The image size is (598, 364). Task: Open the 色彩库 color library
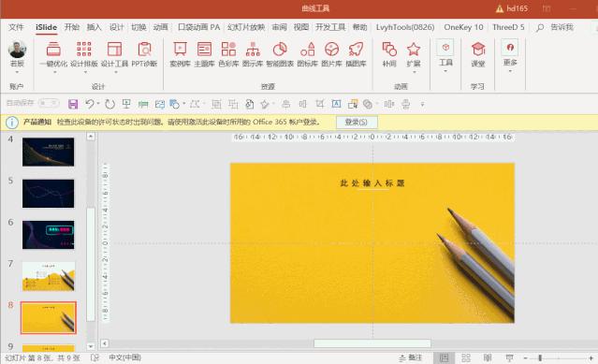[228, 53]
